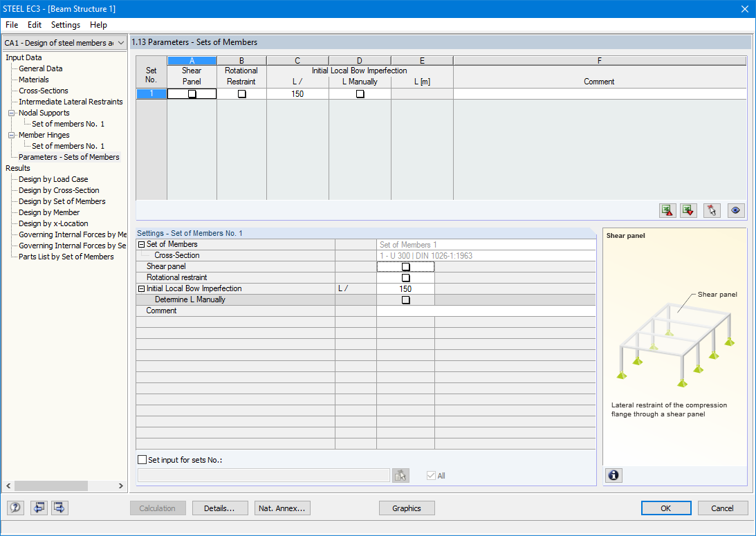Select Set of members No. 1 under Nodal Supports
756x536 pixels.
coord(68,124)
